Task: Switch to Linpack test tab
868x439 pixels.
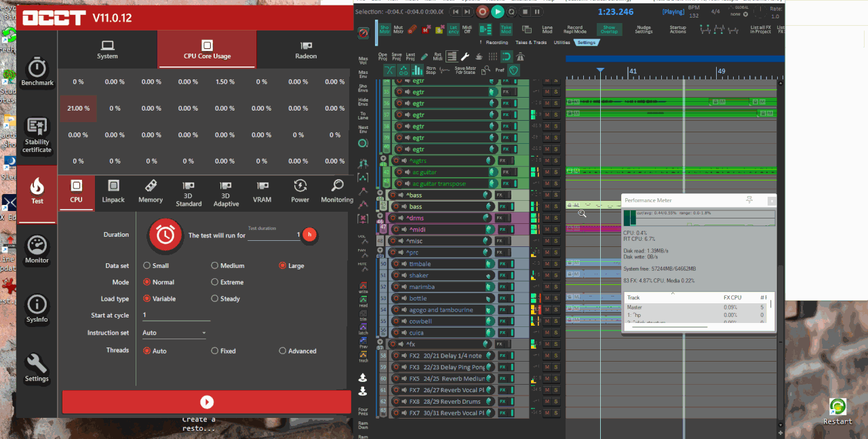Action: pyautogui.click(x=113, y=192)
